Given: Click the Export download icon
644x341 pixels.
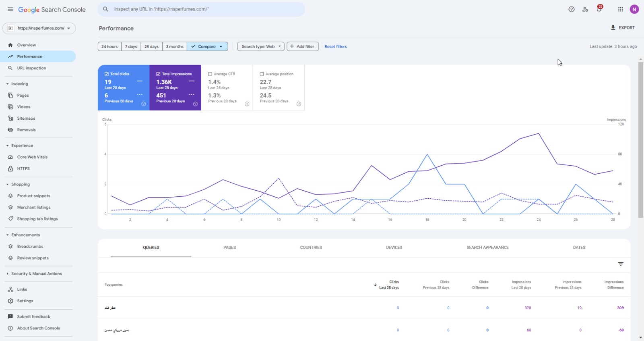Looking at the screenshot, I should pos(613,28).
